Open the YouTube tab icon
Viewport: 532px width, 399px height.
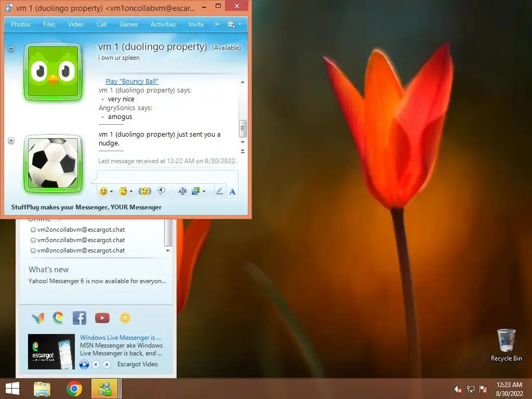[x=102, y=318]
